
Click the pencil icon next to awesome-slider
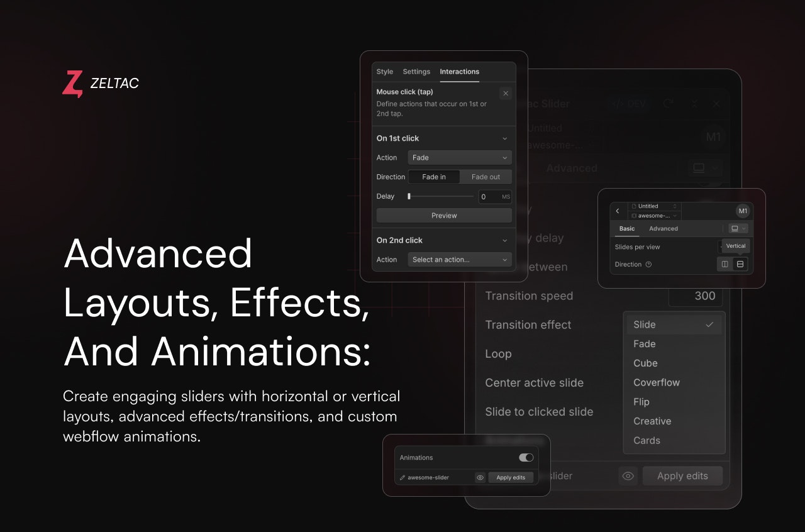pyautogui.click(x=403, y=477)
